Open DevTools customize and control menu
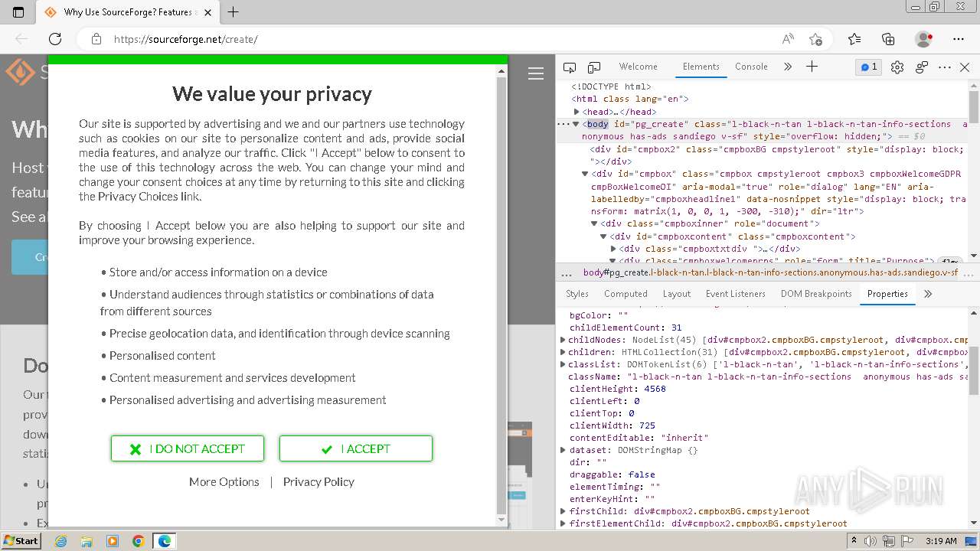 (x=945, y=67)
